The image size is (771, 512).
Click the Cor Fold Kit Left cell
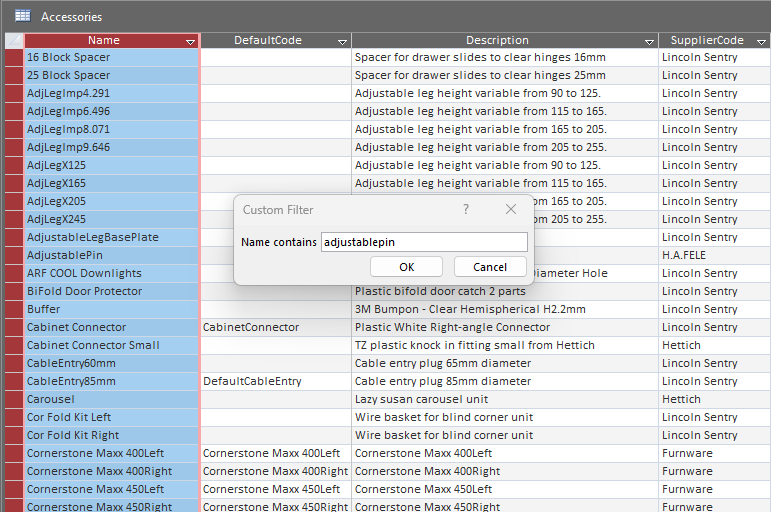111,417
